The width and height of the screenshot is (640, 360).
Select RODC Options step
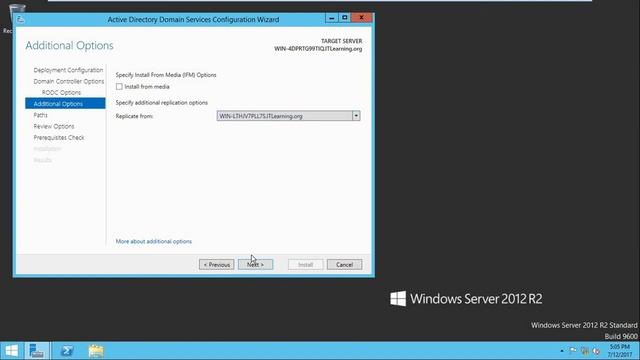coord(61,93)
